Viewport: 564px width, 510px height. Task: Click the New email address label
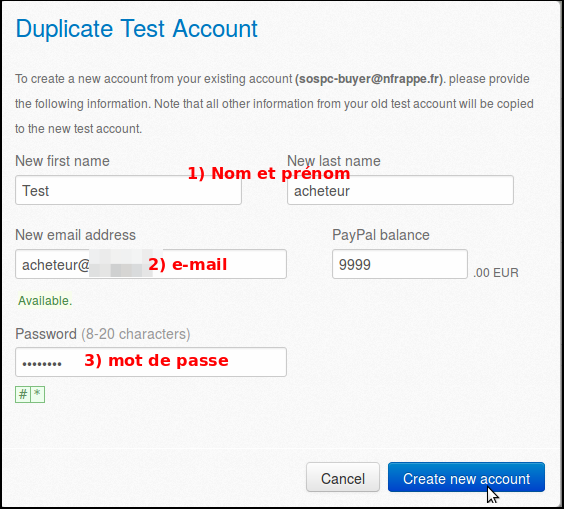click(76, 235)
